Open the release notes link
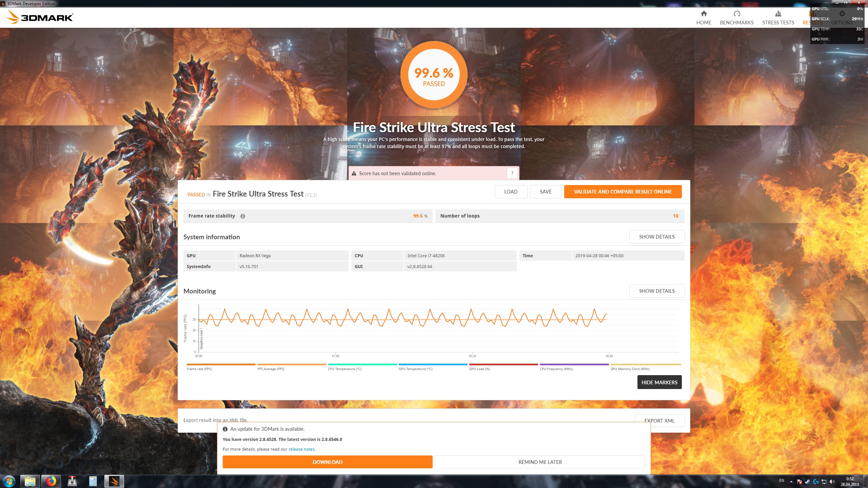 pos(301,449)
